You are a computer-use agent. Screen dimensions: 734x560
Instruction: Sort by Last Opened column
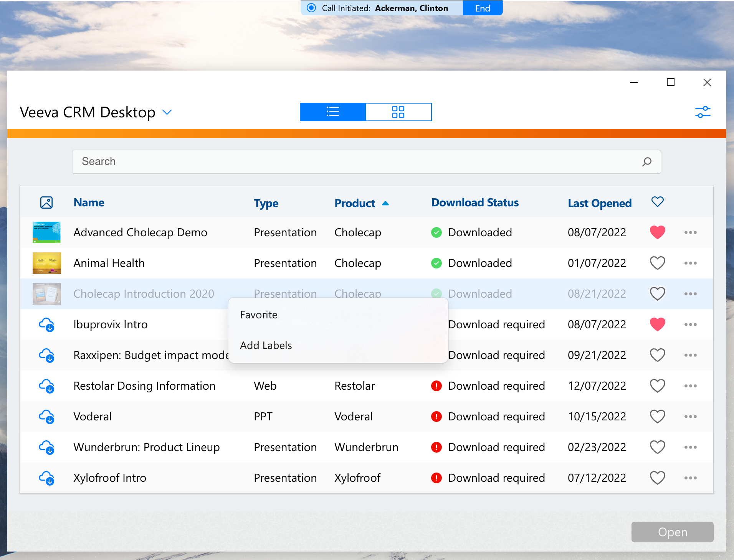(x=599, y=203)
